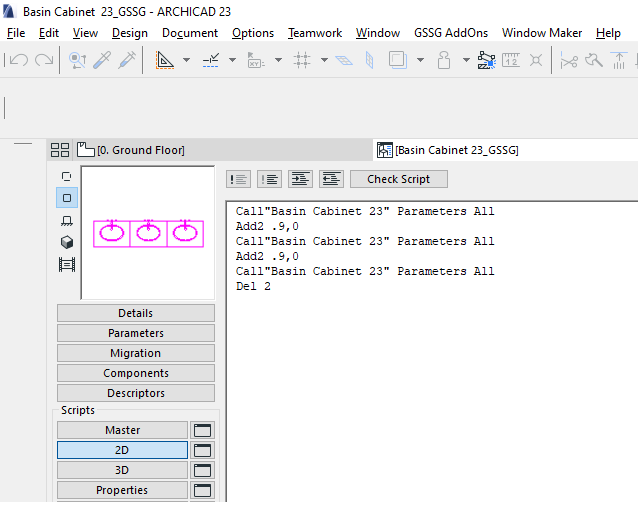Open the Design menu
The height and width of the screenshot is (506, 639).
[x=130, y=33]
